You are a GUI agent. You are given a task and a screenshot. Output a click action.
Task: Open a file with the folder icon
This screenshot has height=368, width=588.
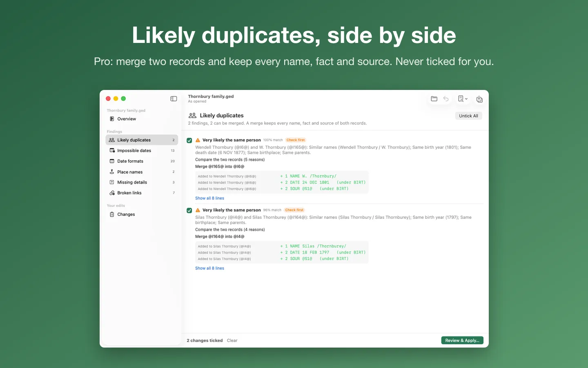tap(434, 99)
